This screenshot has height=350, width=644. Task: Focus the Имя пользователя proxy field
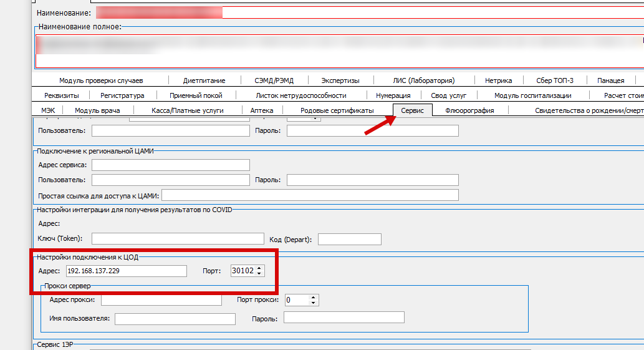point(175,319)
